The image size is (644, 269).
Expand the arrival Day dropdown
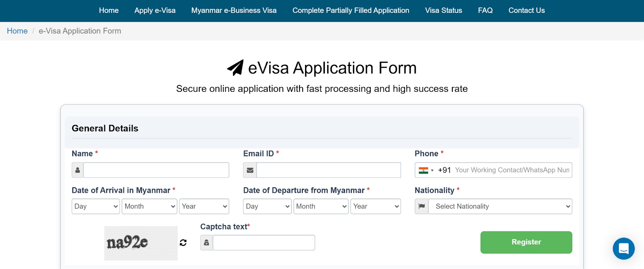click(x=95, y=207)
